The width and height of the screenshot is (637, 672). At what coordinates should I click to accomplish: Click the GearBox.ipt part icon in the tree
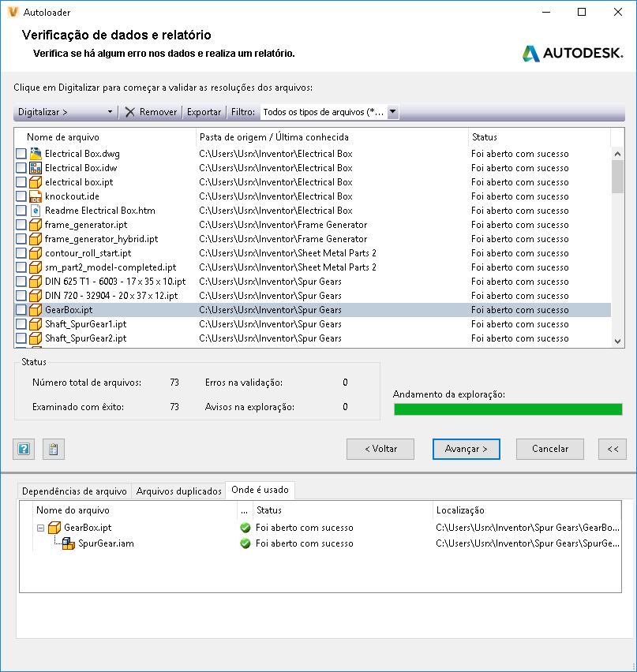click(x=54, y=528)
